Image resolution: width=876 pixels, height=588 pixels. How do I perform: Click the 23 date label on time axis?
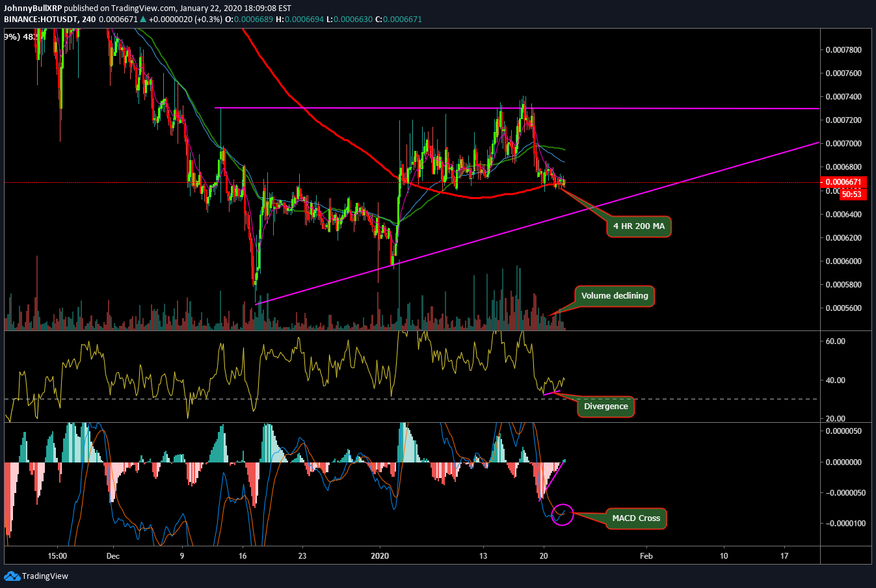coord(302,556)
